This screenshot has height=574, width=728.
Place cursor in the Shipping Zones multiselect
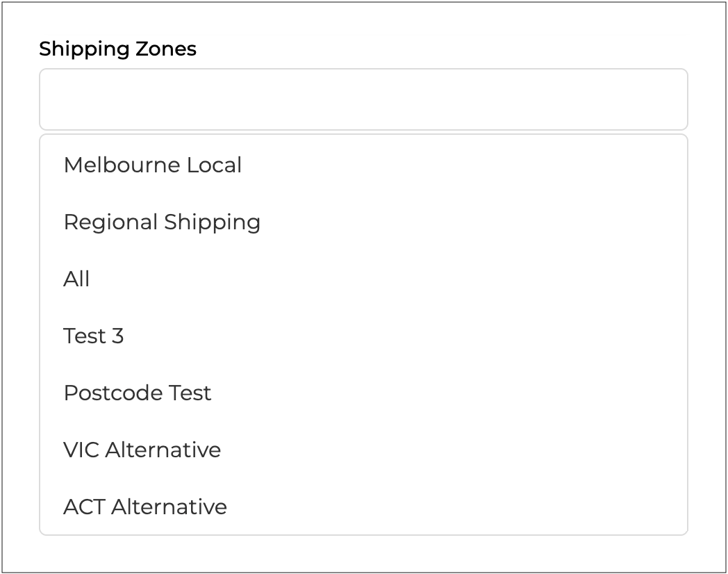[x=363, y=99]
